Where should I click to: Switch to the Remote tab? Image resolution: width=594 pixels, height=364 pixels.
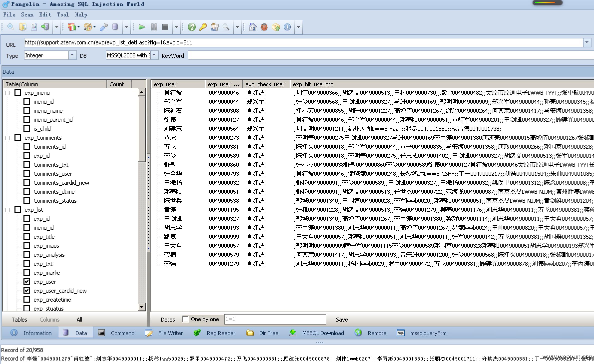[x=370, y=333]
